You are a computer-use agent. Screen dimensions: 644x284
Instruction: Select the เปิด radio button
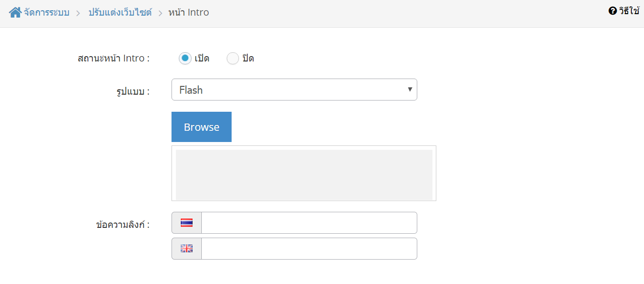(185, 59)
